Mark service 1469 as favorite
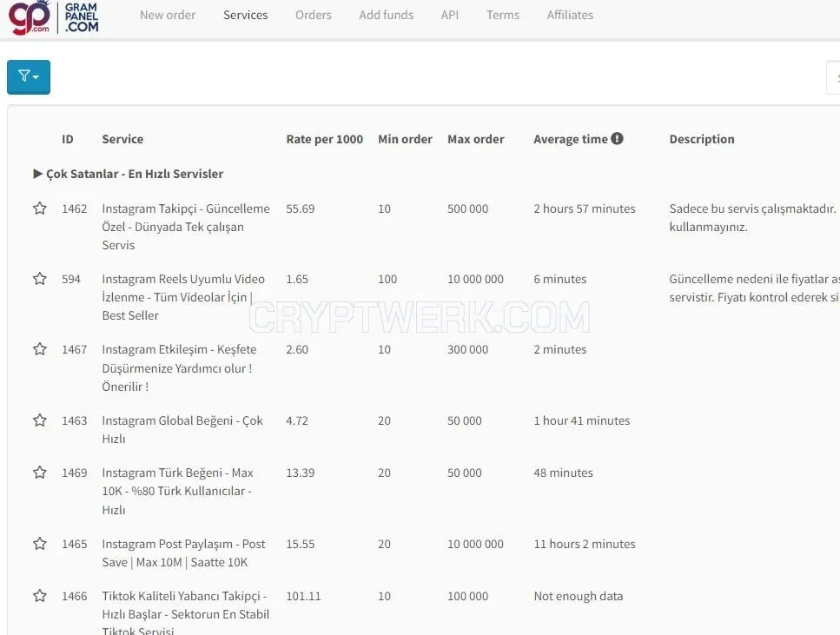840x635 pixels. tap(40, 472)
